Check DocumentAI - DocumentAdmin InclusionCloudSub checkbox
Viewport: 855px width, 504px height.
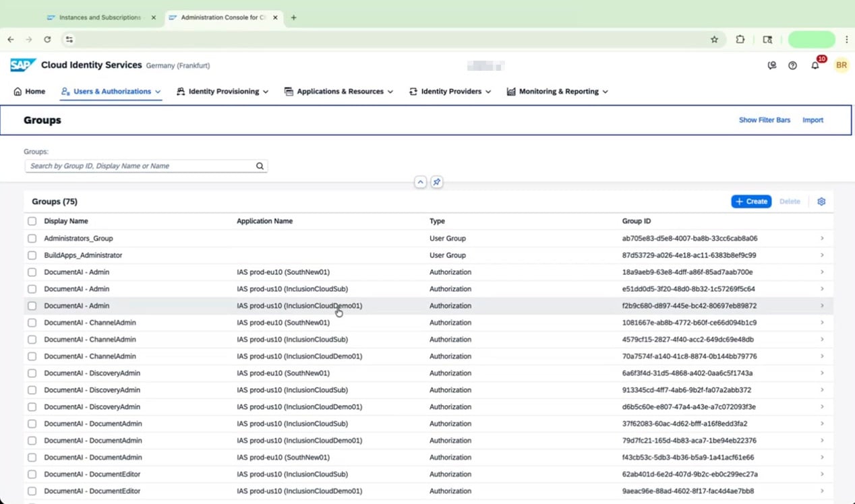point(32,424)
